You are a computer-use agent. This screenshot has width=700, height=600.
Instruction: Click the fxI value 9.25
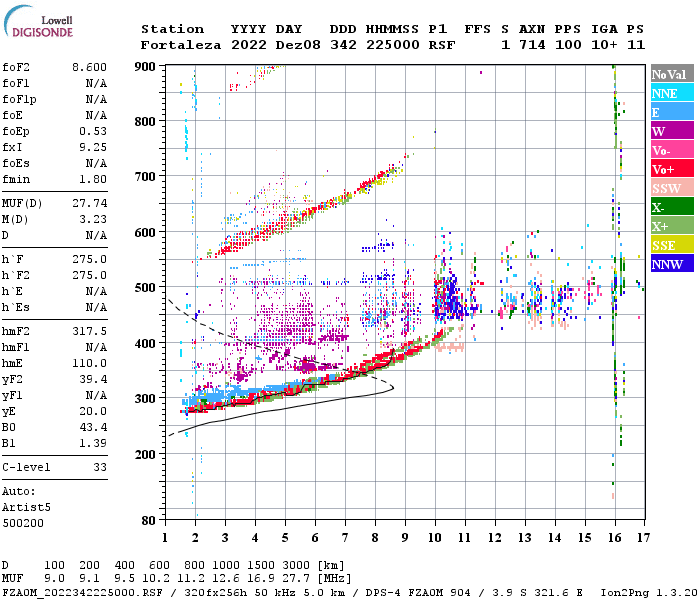tap(93, 147)
